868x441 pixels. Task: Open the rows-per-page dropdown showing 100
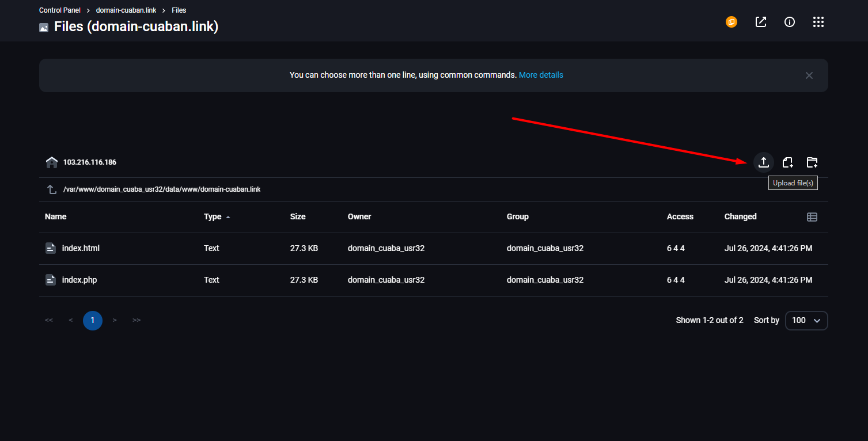(806, 320)
